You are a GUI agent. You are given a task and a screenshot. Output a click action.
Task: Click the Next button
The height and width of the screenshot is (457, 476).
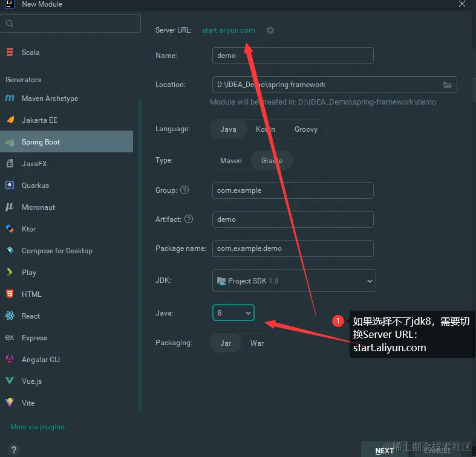384,450
